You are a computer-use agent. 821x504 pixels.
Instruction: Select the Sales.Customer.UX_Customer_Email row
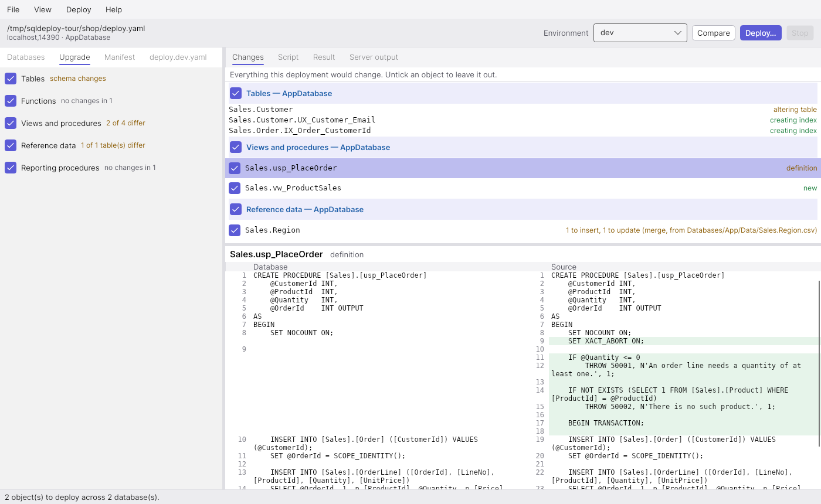(523, 120)
